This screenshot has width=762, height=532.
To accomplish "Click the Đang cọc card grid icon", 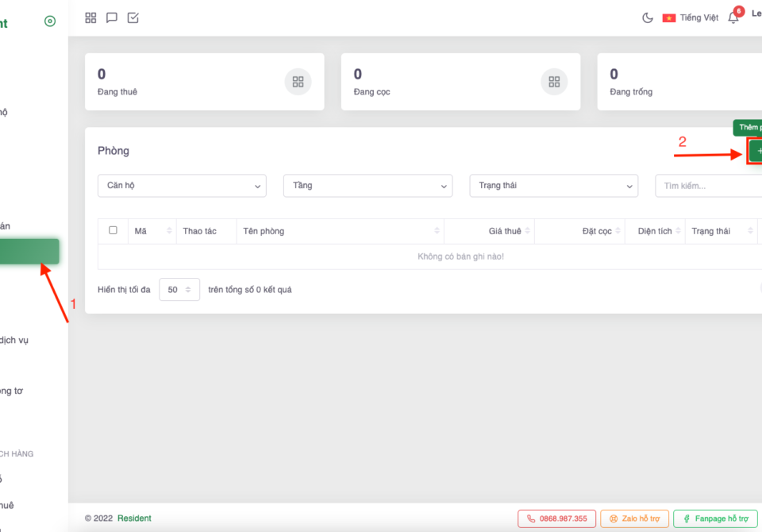I will (x=554, y=82).
